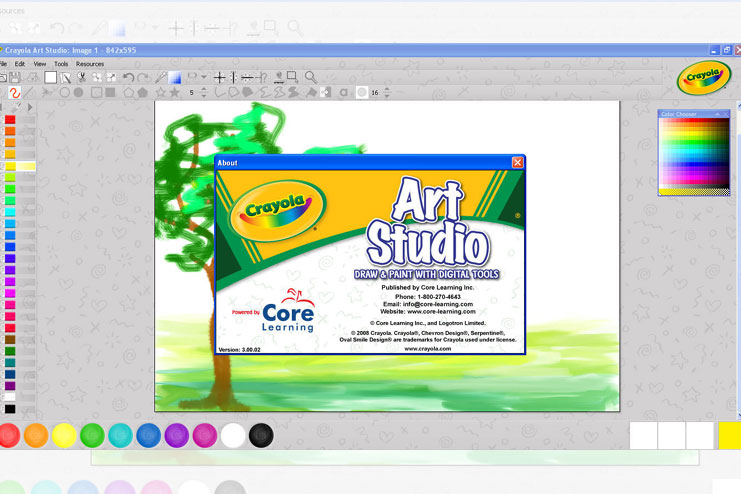Screen dimensions: 741x494
Task: Click the Redo arrow icon
Action: pyautogui.click(x=143, y=77)
